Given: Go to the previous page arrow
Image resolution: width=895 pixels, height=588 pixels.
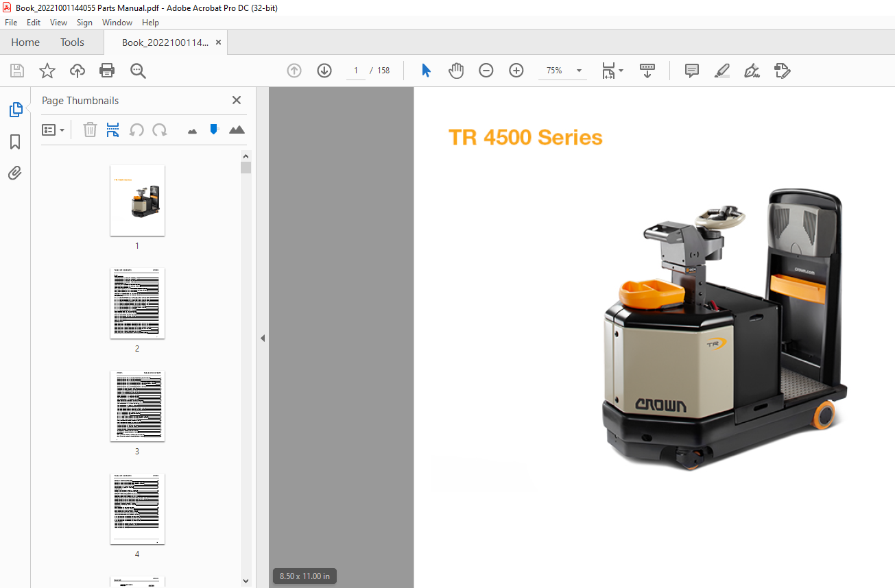Looking at the screenshot, I should (x=294, y=71).
